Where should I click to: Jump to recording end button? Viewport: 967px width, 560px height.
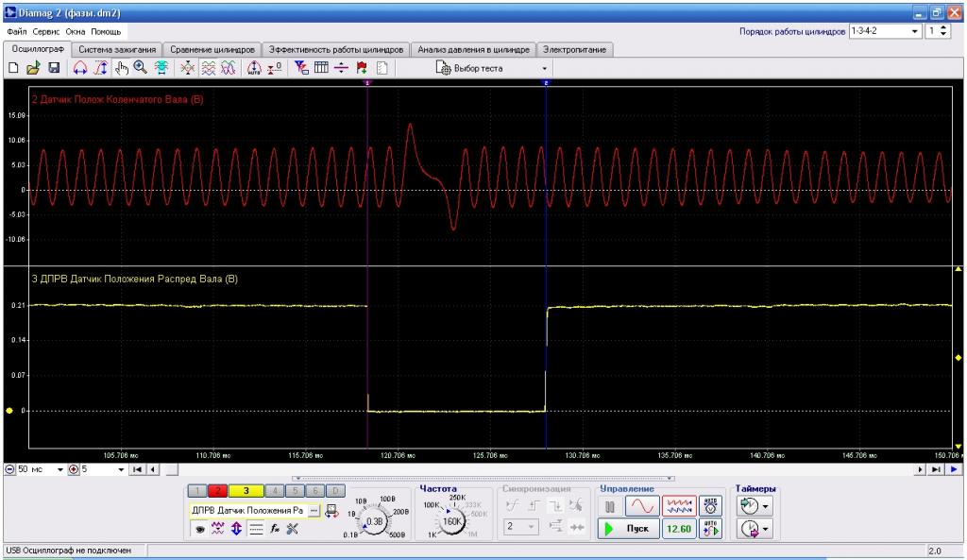pos(936,469)
